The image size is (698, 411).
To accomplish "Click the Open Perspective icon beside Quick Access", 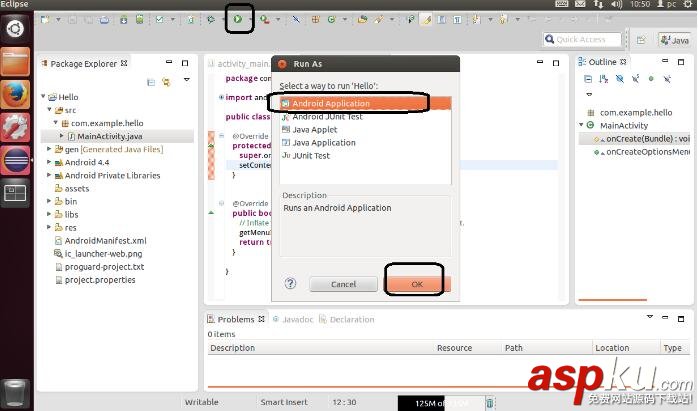I will [x=641, y=40].
